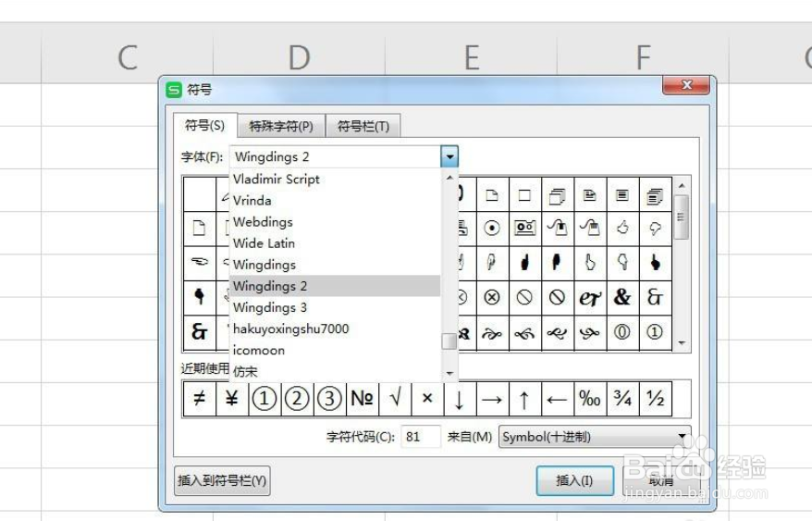Pick the cassette tape symbol
This screenshot has width=812, height=521.
click(x=524, y=228)
